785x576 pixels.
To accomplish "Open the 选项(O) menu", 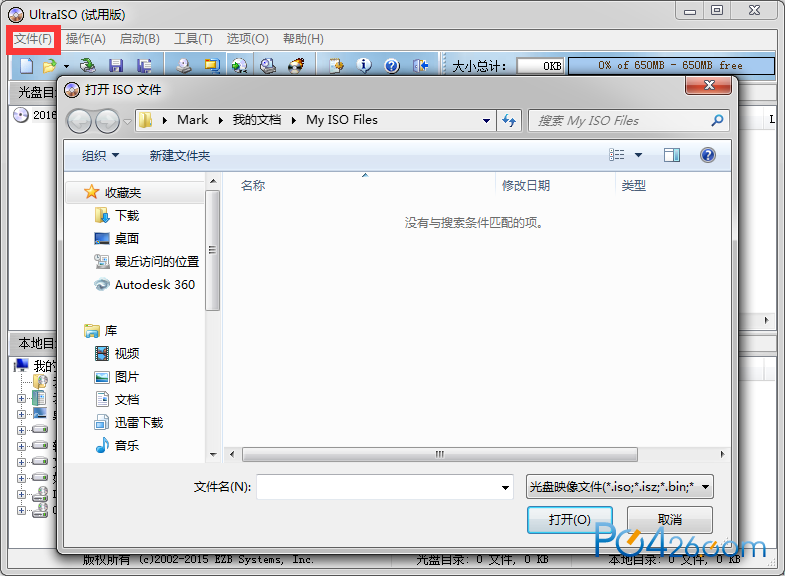I will (x=247, y=39).
